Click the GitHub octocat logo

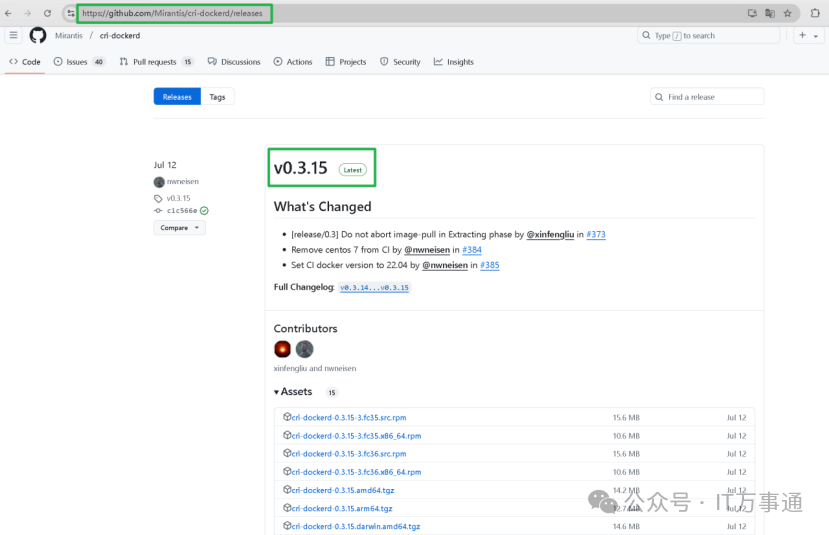pos(38,35)
